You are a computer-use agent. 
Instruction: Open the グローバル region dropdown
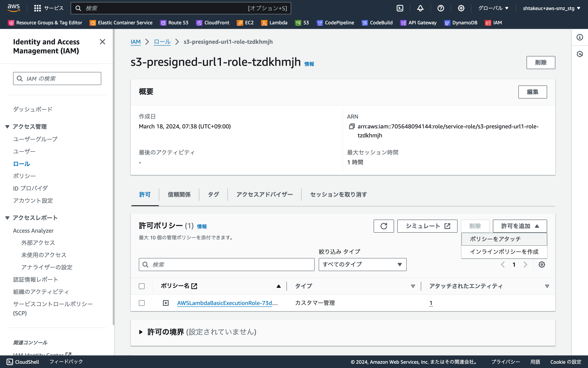click(x=493, y=8)
